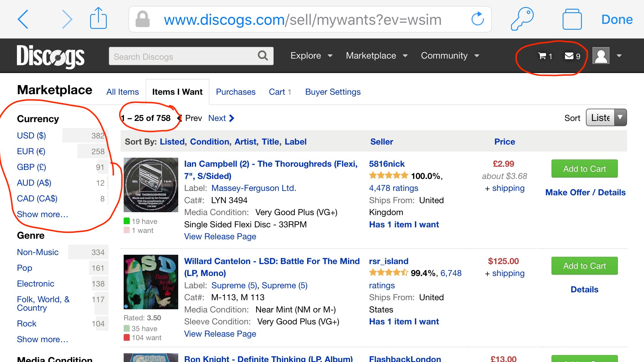Image resolution: width=644 pixels, height=362 pixels.
Task: Open Massey-Ferguson Ltd. label link
Action: (254, 188)
